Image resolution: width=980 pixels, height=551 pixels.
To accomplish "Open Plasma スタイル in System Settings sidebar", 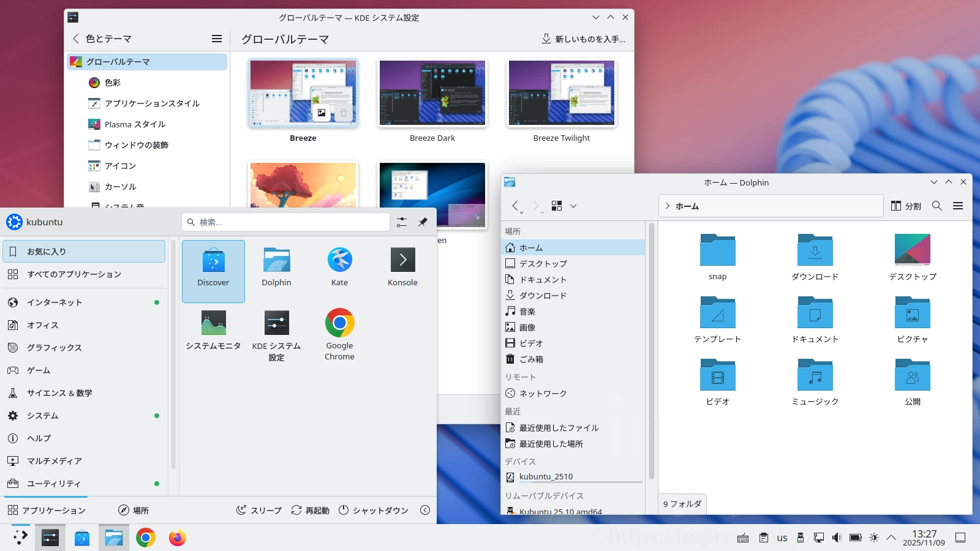I will (x=147, y=124).
